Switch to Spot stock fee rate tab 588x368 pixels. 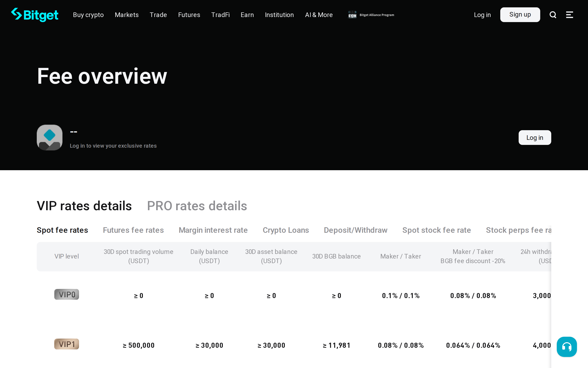pos(436,230)
